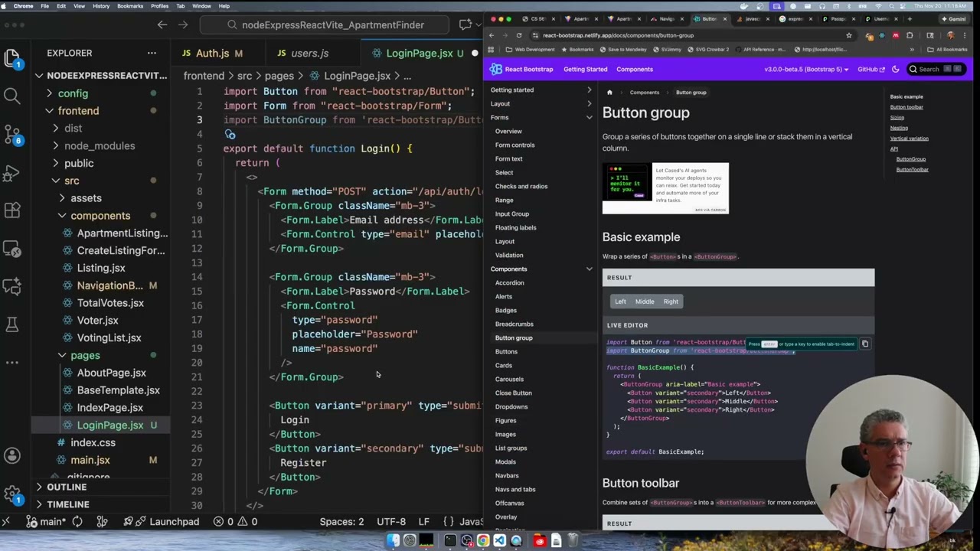Open the Bookmarks menu in menu bar
The image size is (980, 551).
coord(130,6)
